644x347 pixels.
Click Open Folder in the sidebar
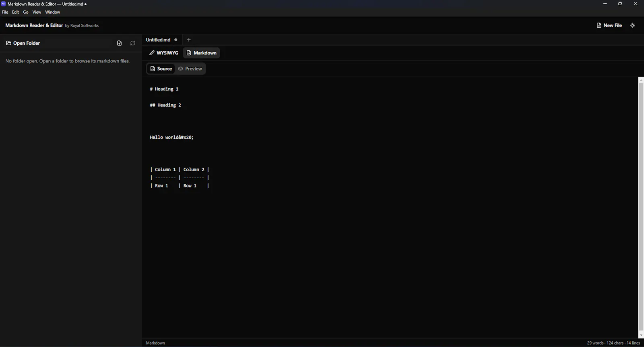point(23,43)
